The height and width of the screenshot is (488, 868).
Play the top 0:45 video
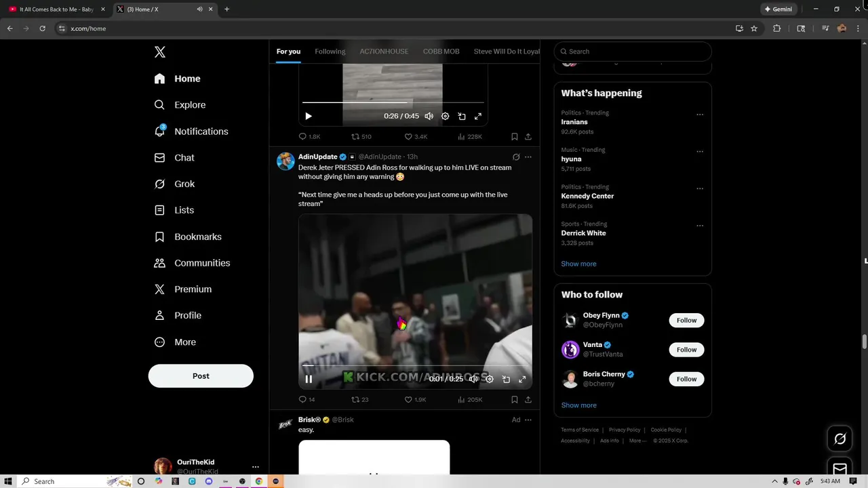(x=309, y=116)
